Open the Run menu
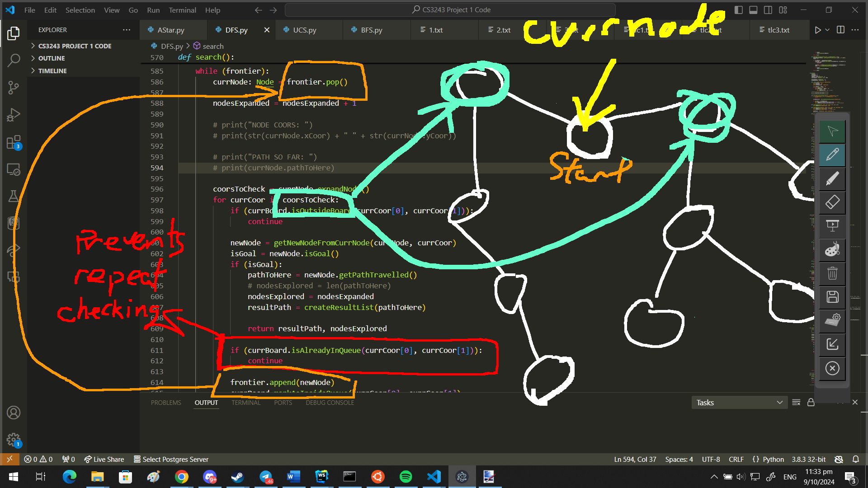868x488 pixels. 153,10
